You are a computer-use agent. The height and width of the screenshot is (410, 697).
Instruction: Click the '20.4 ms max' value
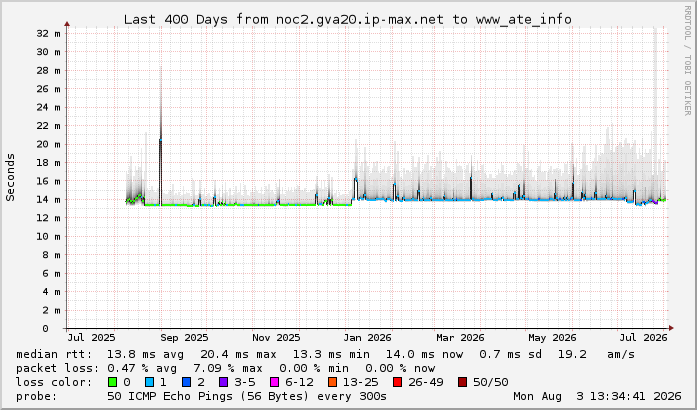coord(238,354)
